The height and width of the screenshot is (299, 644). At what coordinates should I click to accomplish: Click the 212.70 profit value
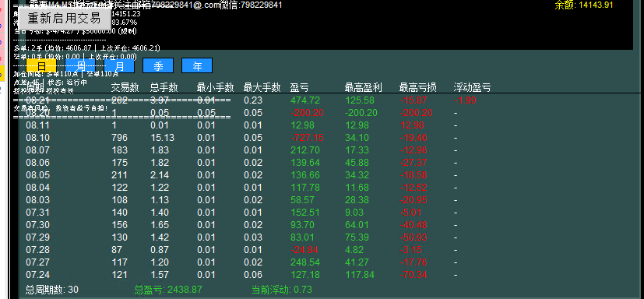point(305,150)
